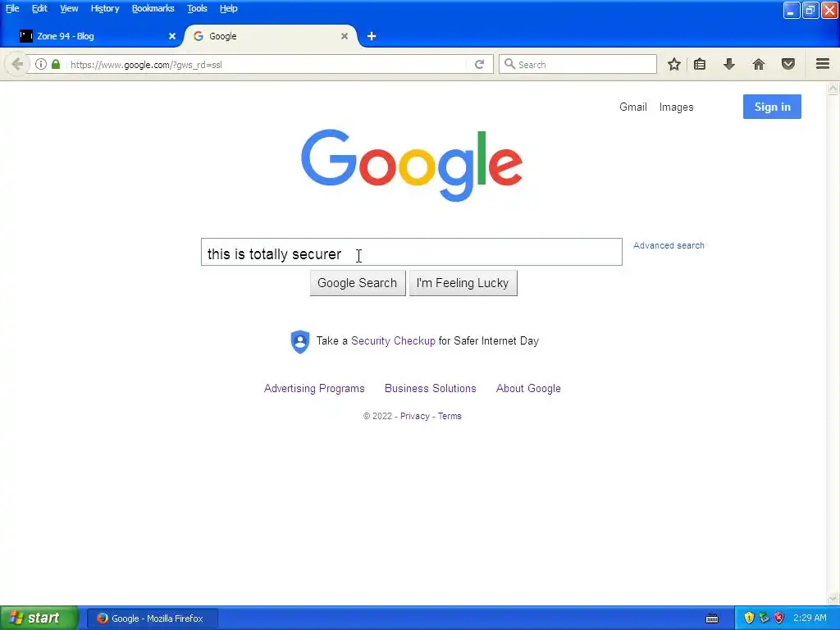This screenshot has width=840, height=630.
Task: Click the on-screen keyboard tray icon
Action: pyautogui.click(x=712, y=619)
